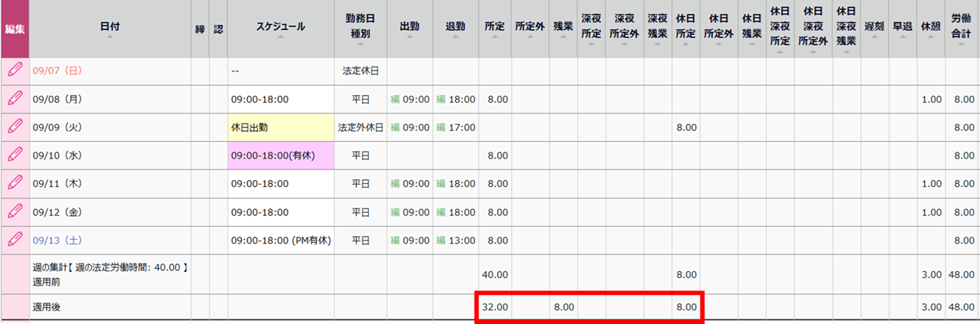
Task: Click the 09/07 (日) date link
Action: click(57, 70)
